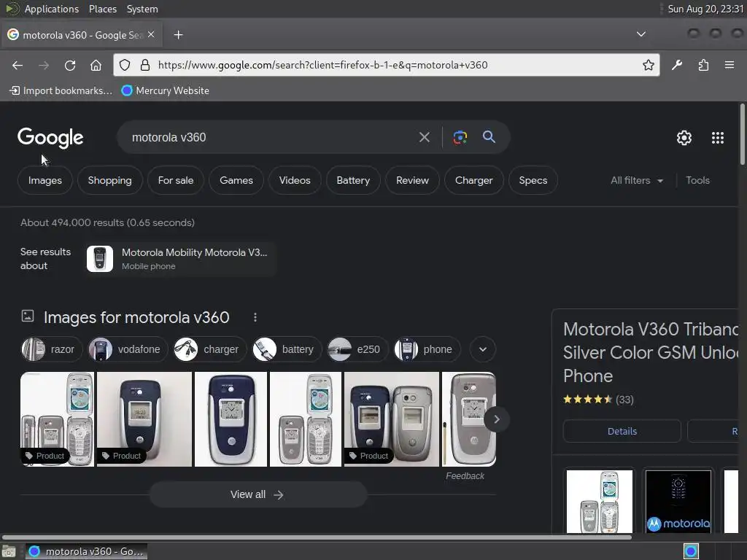Open Details in product panel
Image resolution: width=747 pixels, height=560 pixels.
click(622, 432)
